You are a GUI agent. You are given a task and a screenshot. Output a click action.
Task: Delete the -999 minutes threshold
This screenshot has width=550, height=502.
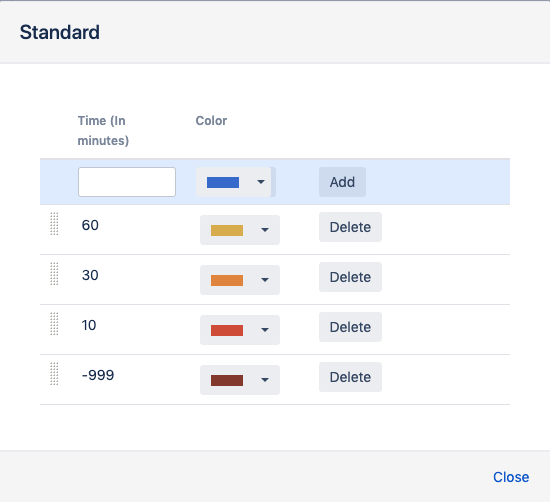click(x=350, y=377)
